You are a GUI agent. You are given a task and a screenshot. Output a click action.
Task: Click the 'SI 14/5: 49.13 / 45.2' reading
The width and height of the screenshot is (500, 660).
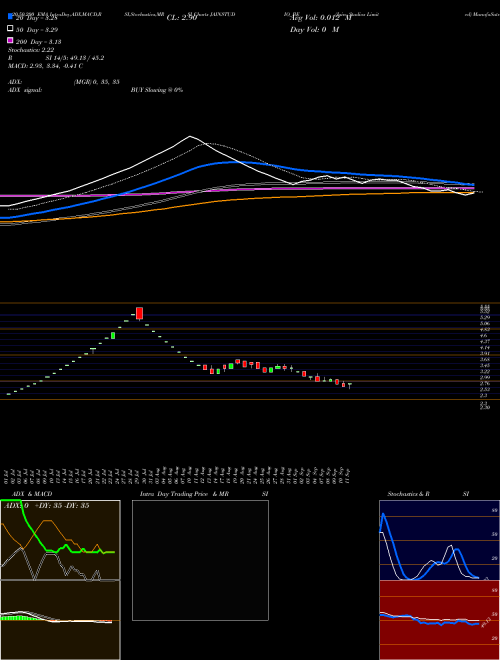pyautogui.click(x=75, y=58)
